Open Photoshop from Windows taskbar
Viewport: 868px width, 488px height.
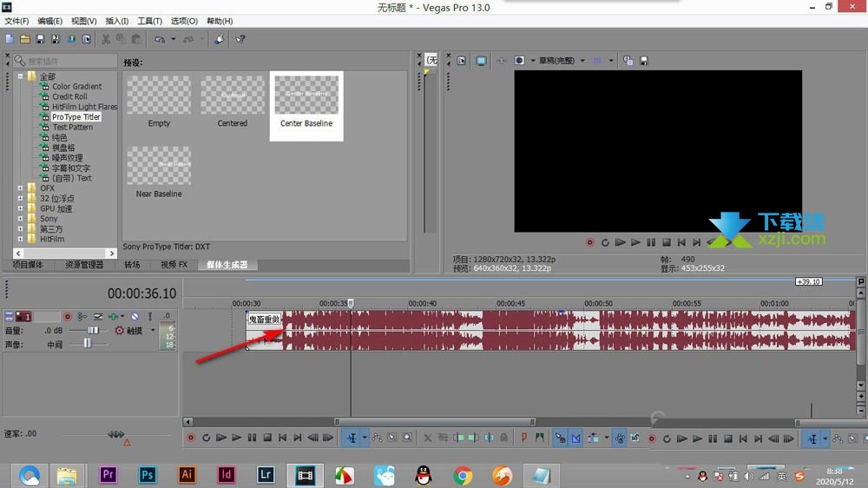coord(148,475)
